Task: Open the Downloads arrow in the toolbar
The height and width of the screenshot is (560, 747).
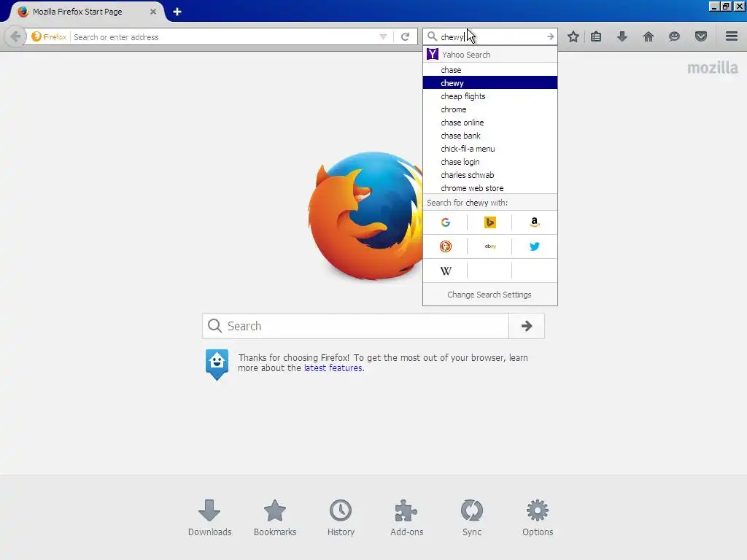Action: (622, 36)
